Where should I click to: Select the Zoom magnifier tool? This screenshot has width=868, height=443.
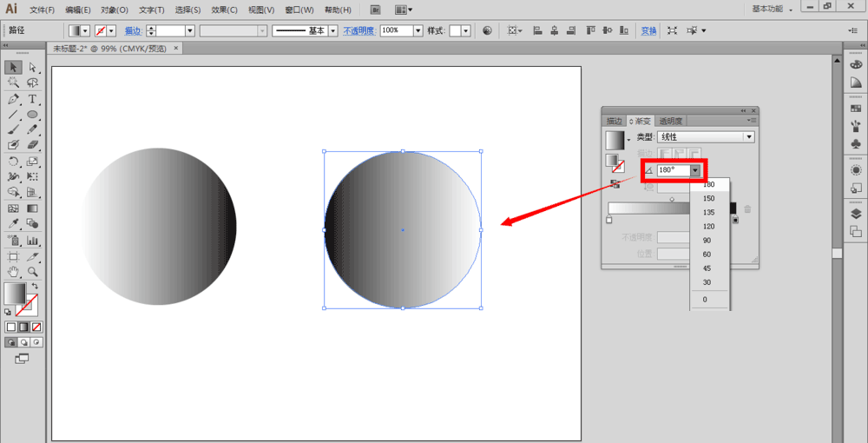point(32,272)
